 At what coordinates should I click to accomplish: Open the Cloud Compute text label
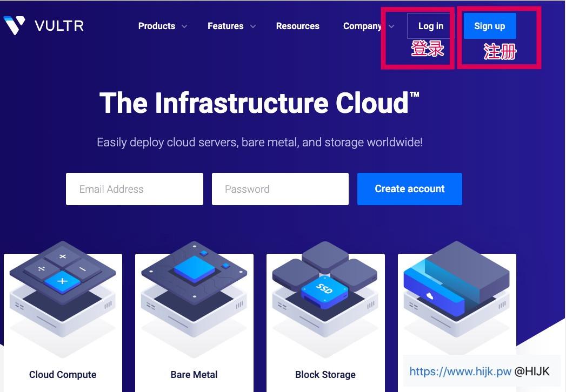[x=63, y=375]
